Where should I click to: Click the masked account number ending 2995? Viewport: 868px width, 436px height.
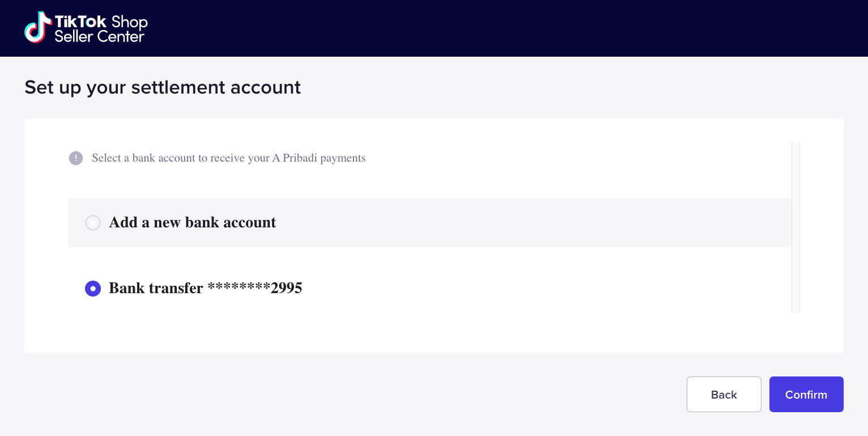pyautogui.click(x=255, y=288)
